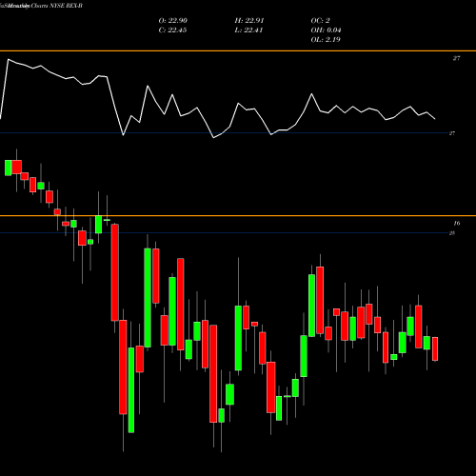Select the low value L: 22.41
Image resolution: width=476 pixels, height=476 pixels.
[248, 30]
